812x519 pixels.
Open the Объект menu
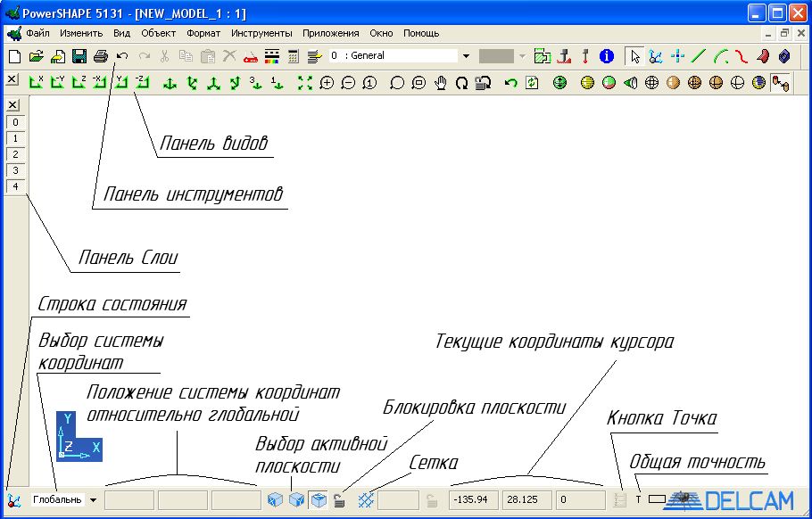tap(159, 33)
